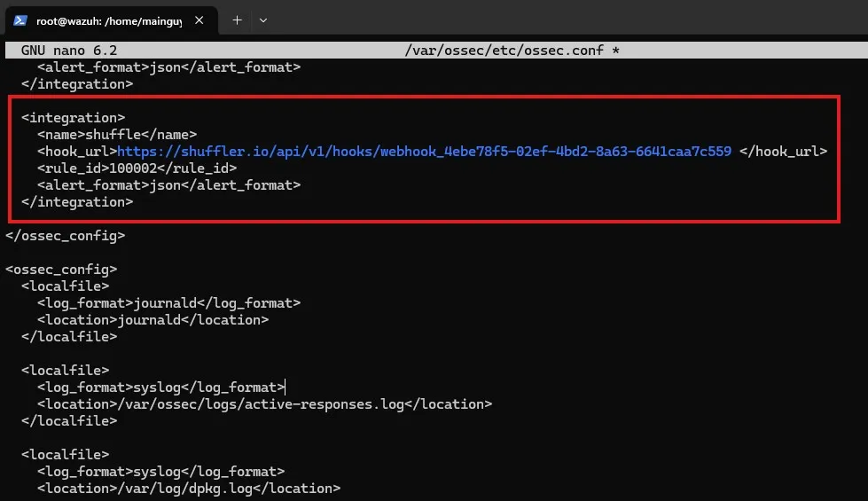Image resolution: width=868 pixels, height=501 pixels.
Task: Click the shuffle name tag line
Action: click(x=117, y=135)
